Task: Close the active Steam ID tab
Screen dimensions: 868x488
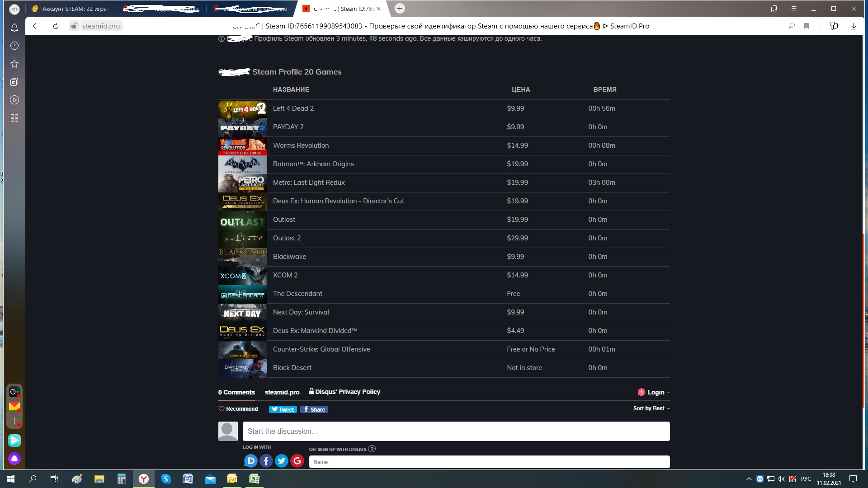Action: pyautogui.click(x=379, y=9)
